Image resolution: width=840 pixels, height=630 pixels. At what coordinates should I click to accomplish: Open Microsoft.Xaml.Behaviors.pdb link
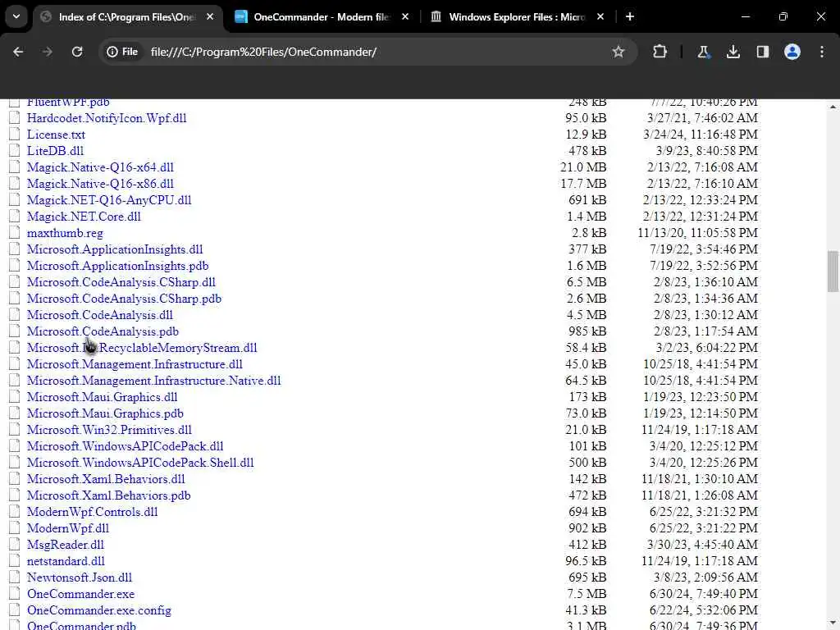pyautogui.click(x=109, y=495)
